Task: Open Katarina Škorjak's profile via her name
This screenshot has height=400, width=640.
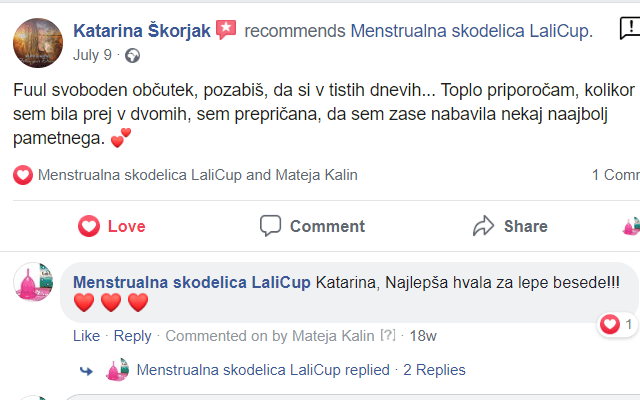Action: point(143,31)
